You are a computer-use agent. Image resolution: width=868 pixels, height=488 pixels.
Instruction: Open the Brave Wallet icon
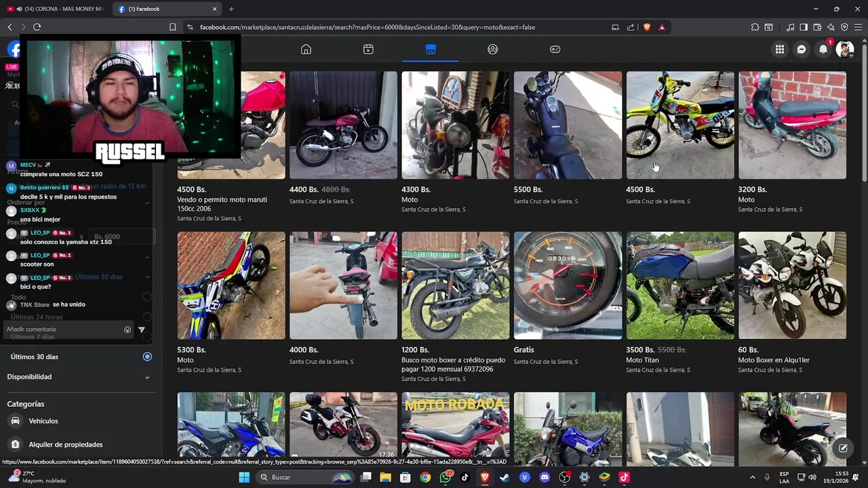pyautogui.click(x=817, y=27)
